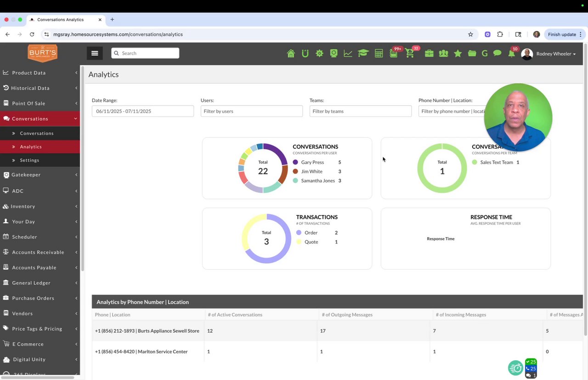Image resolution: width=588 pixels, height=380 pixels.
Task: Open E Commerce in the sidebar
Action: (x=40, y=344)
